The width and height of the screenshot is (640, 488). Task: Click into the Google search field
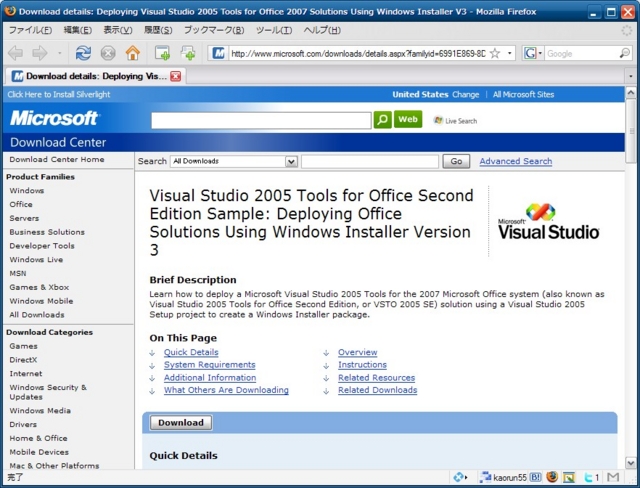(582, 53)
